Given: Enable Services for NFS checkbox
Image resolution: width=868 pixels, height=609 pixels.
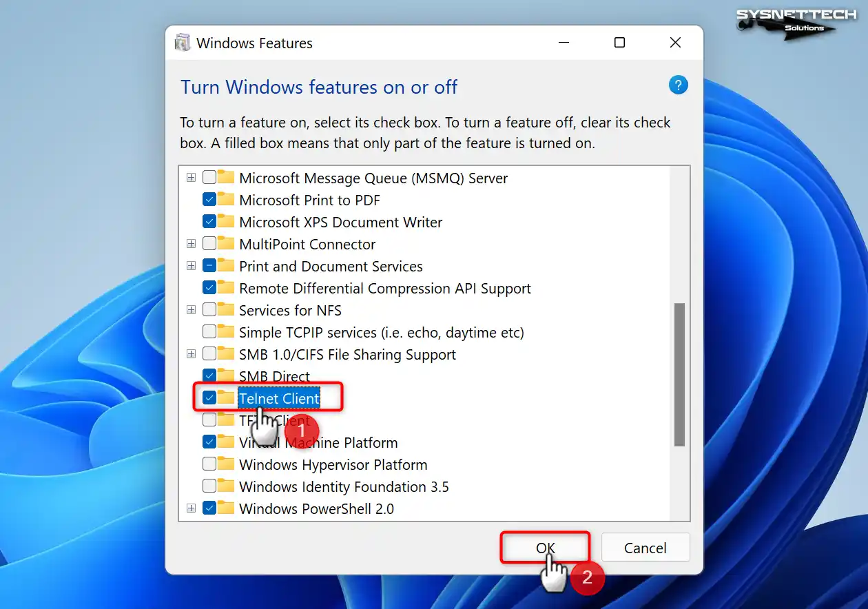Looking at the screenshot, I should 209,310.
